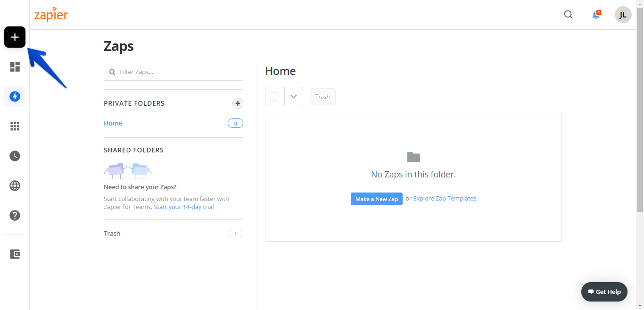
Task: Follow the Explore Zap Templates link
Action: [x=445, y=199]
